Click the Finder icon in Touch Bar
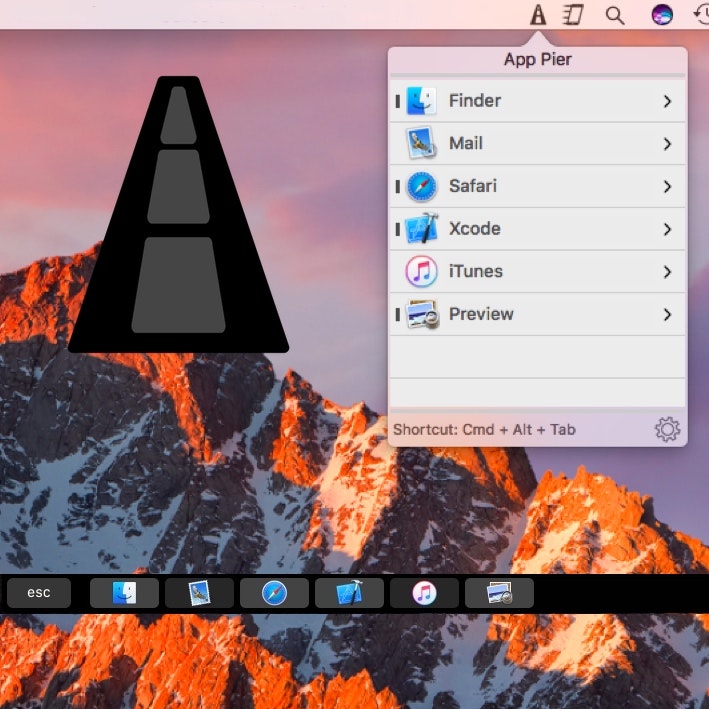 pos(125,593)
